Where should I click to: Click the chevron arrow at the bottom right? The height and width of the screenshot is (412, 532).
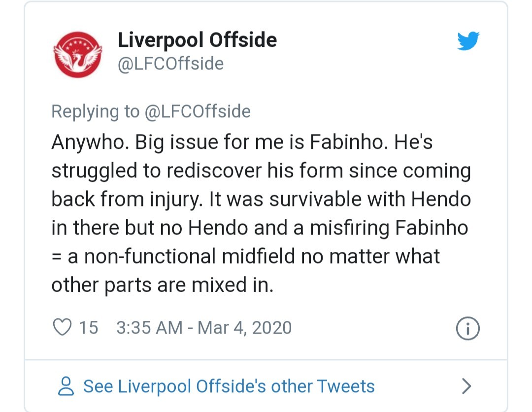(x=465, y=386)
